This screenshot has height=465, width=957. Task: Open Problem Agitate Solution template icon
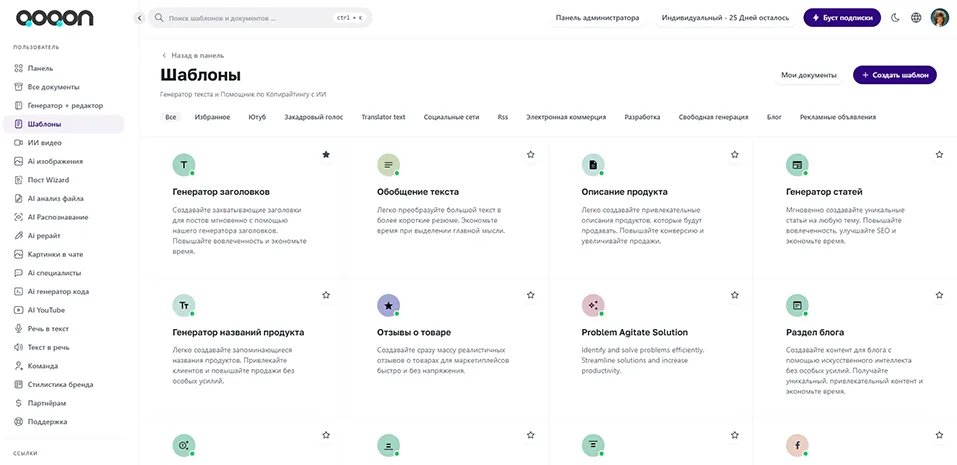593,305
